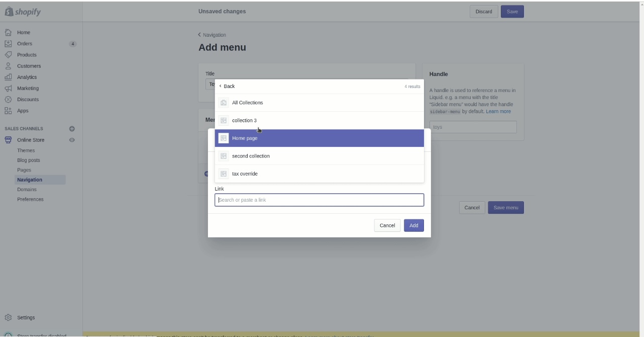This screenshot has height=337, width=644.
Task: Select 'second collection' from the results list
Action: click(251, 156)
